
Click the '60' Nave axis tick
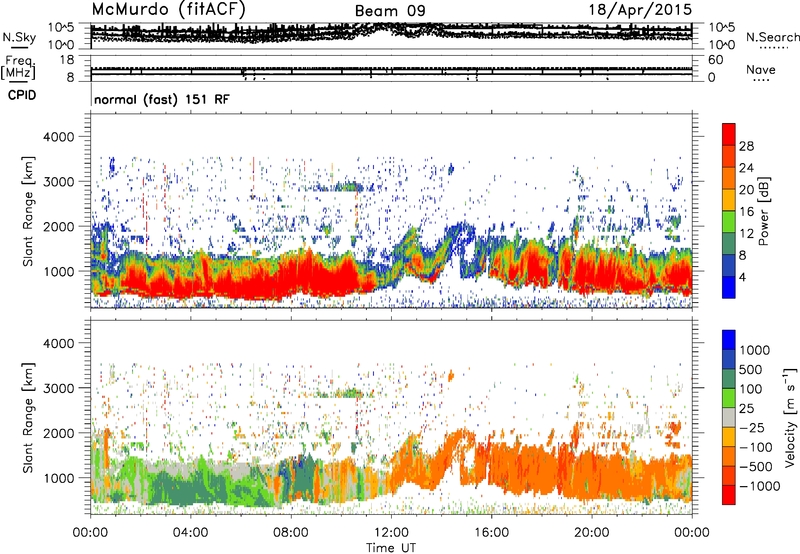(715, 60)
